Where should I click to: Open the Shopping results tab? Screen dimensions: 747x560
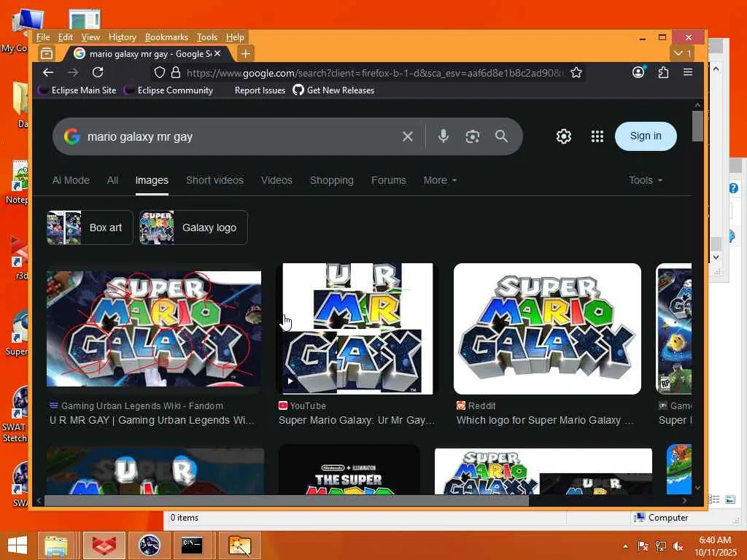pyautogui.click(x=332, y=181)
